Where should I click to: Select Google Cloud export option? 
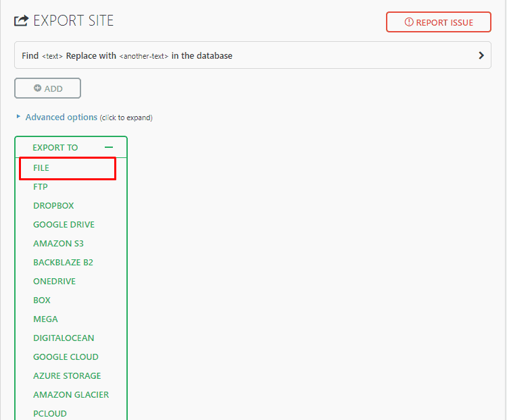[x=66, y=357]
